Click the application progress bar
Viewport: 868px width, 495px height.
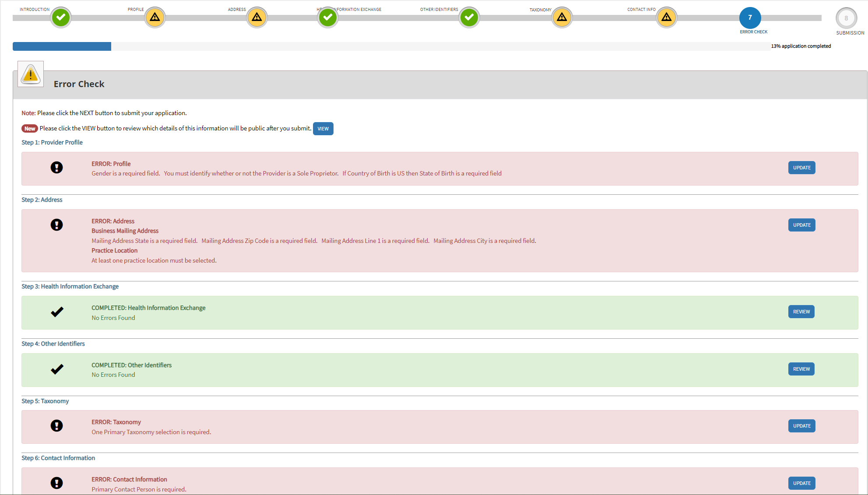(391, 46)
